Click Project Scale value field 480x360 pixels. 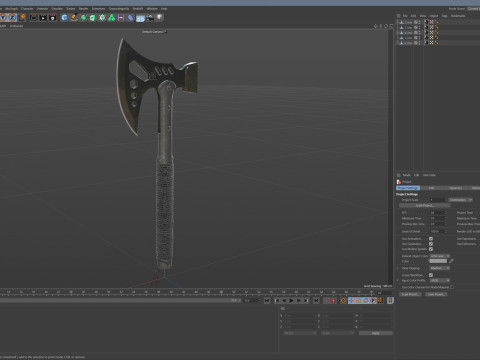[437, 200]
